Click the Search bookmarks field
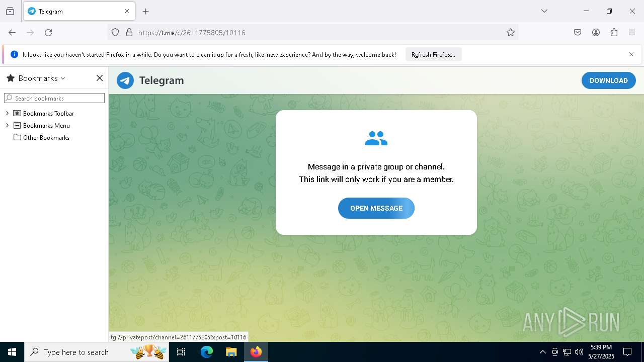Image resolution: width=644 pixels, height=362 pixels. click(x=54, y=98)
